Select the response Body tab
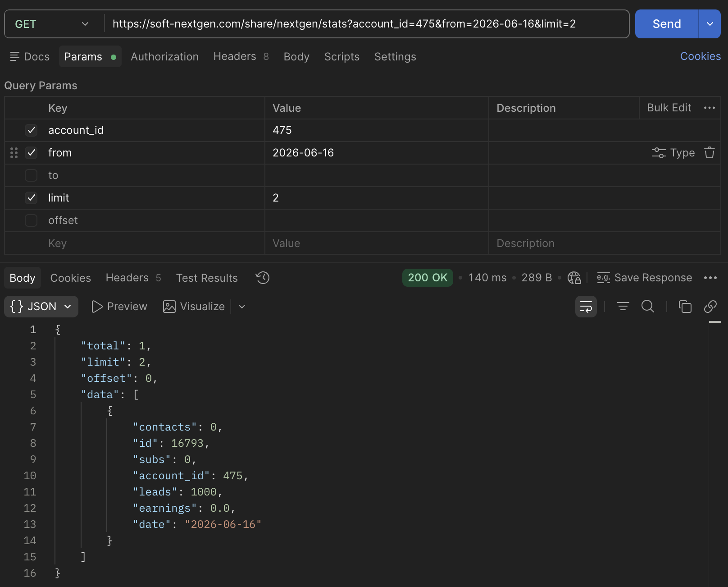Screen dimensions: 728x587 pos(23,278)
